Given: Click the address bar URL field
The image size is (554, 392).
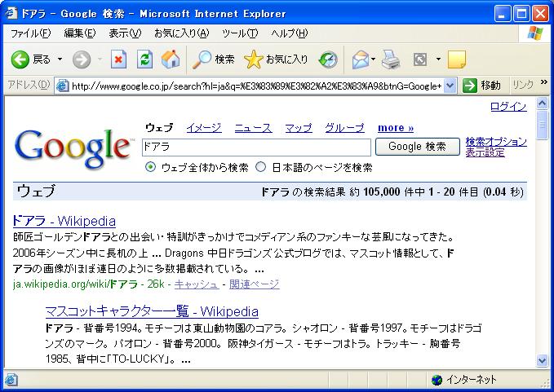Looking at the screenshot, I should 256,86.
